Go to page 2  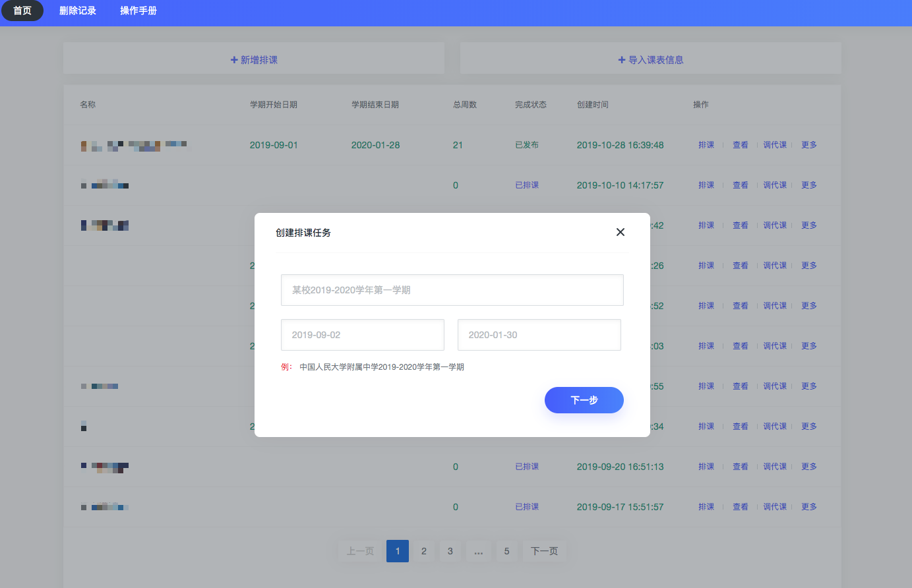pyautogui.click(x=424, y=551)
